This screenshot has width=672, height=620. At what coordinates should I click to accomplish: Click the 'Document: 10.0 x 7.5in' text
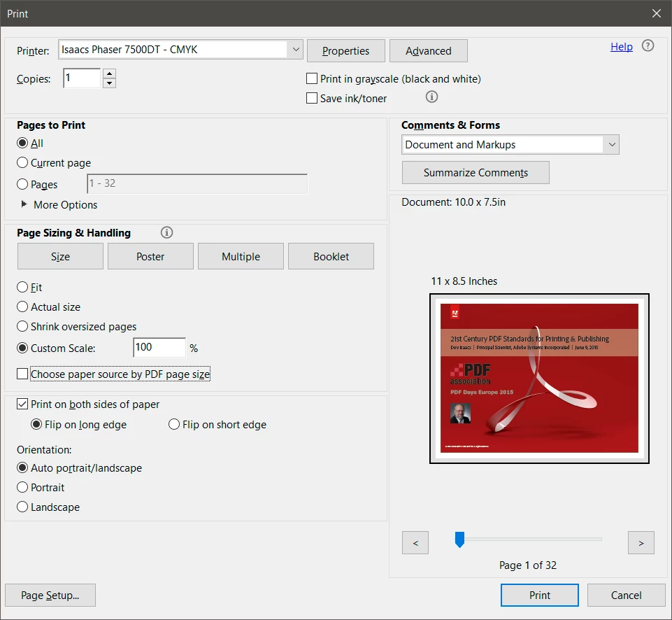coord(453,202)
